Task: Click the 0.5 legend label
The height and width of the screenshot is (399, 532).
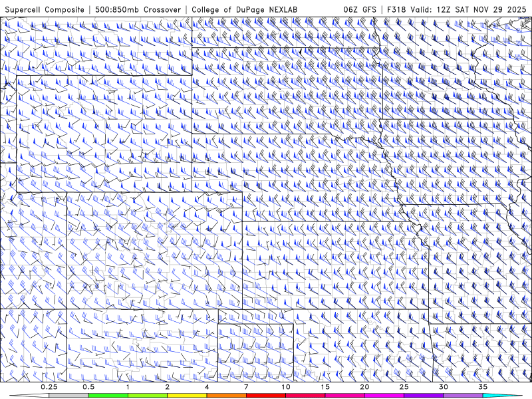Action: click(x=88, y=387)
